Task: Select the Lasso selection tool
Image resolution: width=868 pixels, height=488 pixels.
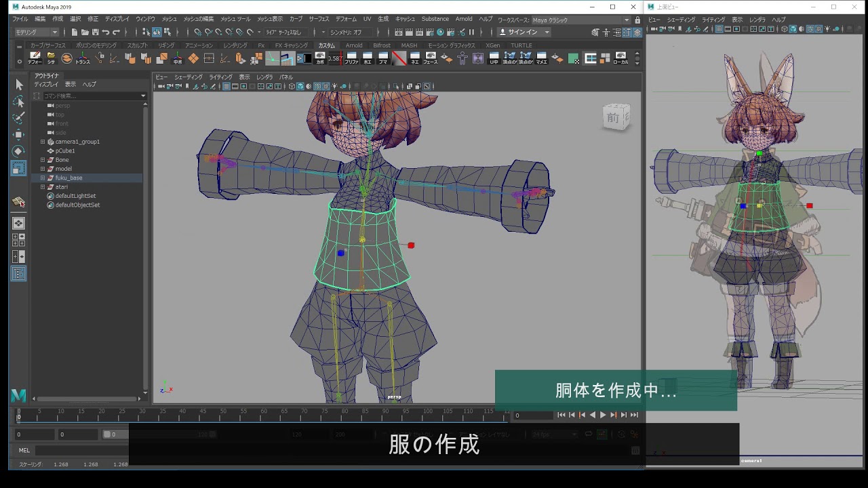Action: 19,101
